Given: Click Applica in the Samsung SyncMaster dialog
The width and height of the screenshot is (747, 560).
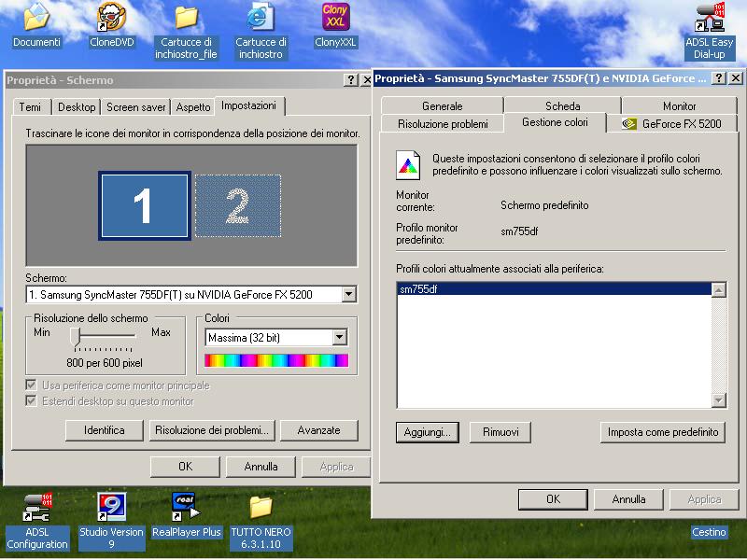Looking at the screenshot, I should click(x=704, y=499).
